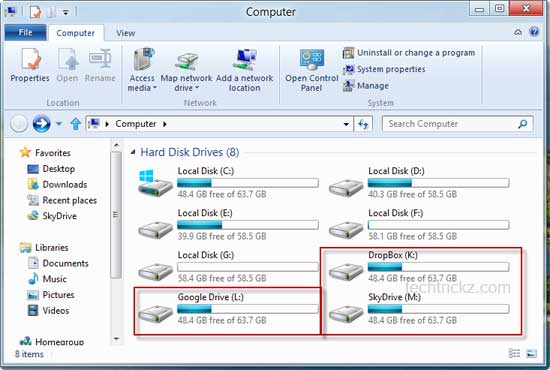
Task: Select the DropBox (K:) drive icon
Action: coord(346,271)
